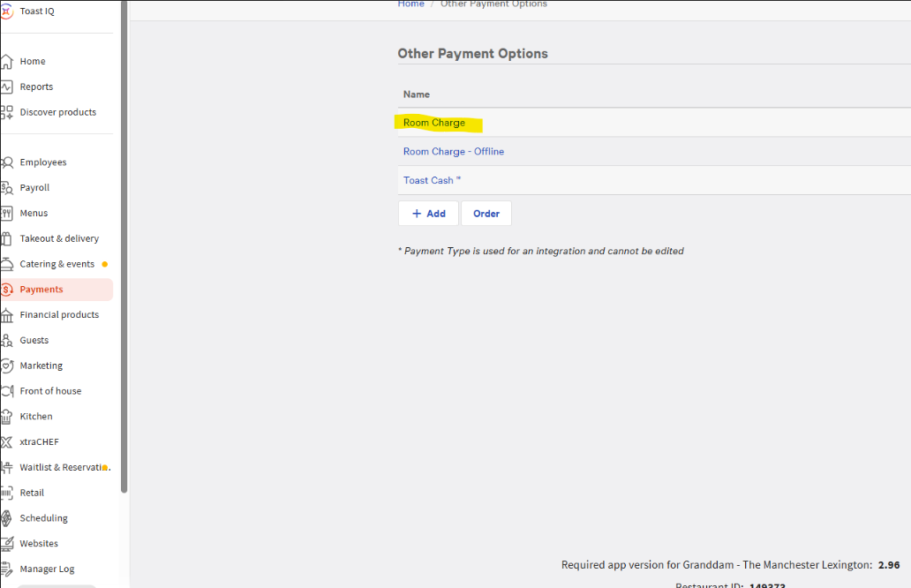Open the Marketing section
911x588 pixels.
41,366
